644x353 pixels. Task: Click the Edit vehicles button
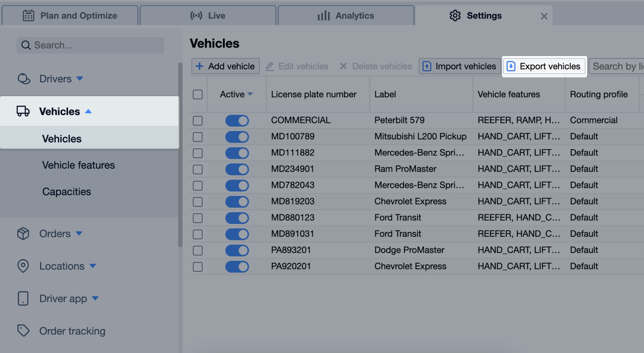pos(297,66)
